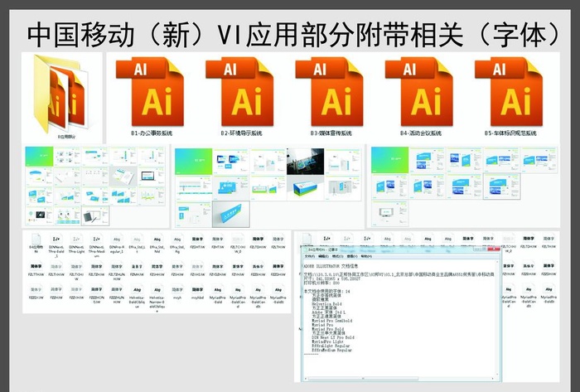Select the DINPro-Regular_1 font file
This screenshot has height=392, width=580.
click(117, 244)
